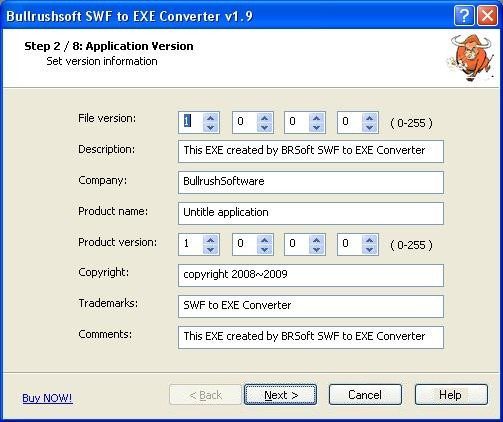This screenshot has width=503, height=422.
Task: Close the SWF to EXE Converter window
Action: pos(487,16)
